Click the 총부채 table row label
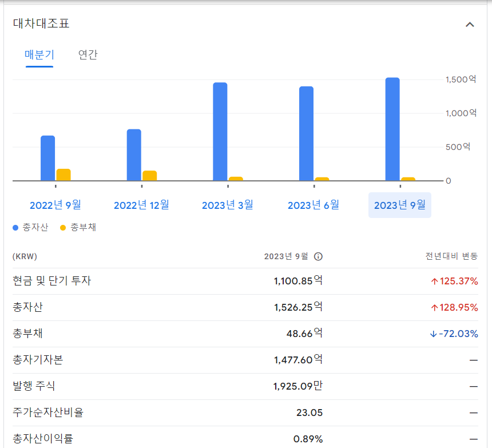492x448 pixels. (x=27, y=334)
